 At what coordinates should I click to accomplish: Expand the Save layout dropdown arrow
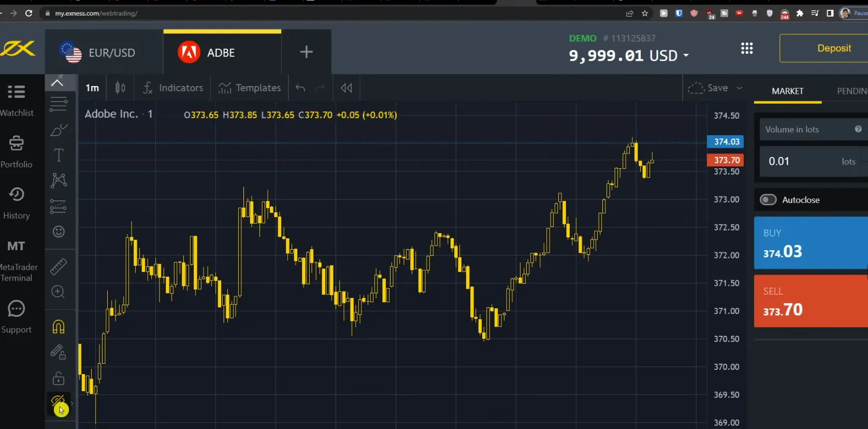point(740,88)
